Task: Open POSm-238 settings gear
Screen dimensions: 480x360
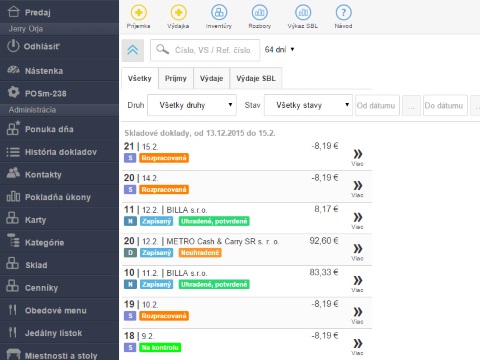Action: coord(13,92)
